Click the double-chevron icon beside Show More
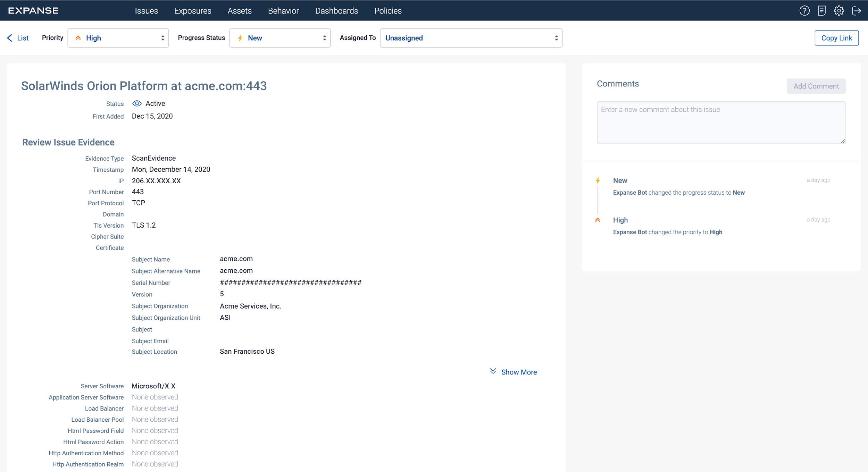 pos(493,371)
